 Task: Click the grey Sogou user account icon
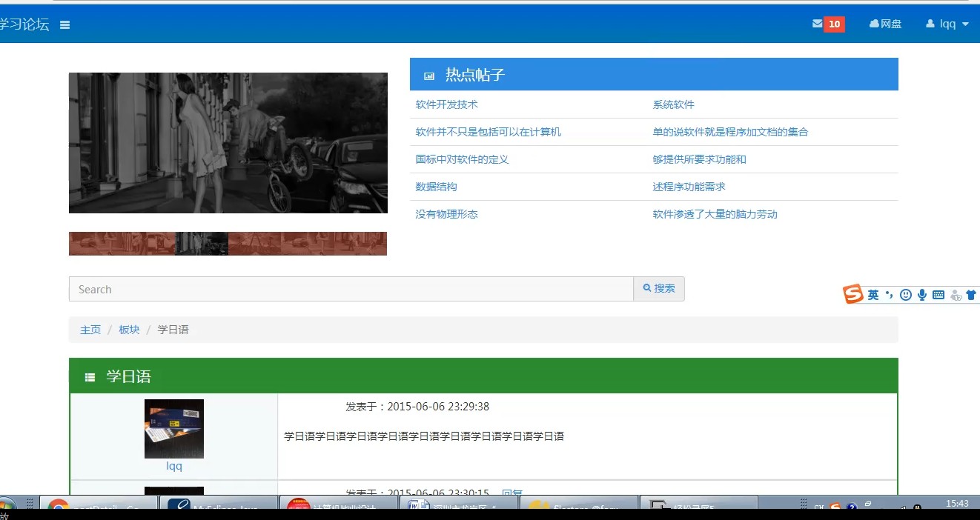pos(956,295)
